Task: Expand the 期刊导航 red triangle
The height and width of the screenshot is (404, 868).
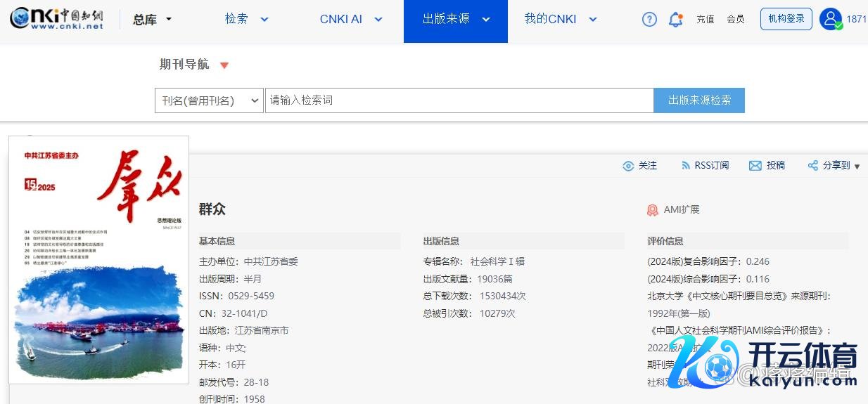Action: tap(224, 65)
